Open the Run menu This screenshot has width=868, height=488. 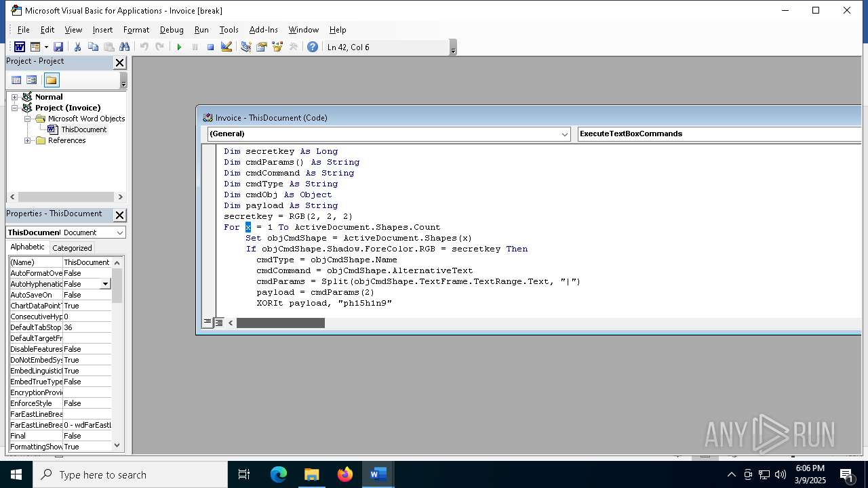point(201,30)
